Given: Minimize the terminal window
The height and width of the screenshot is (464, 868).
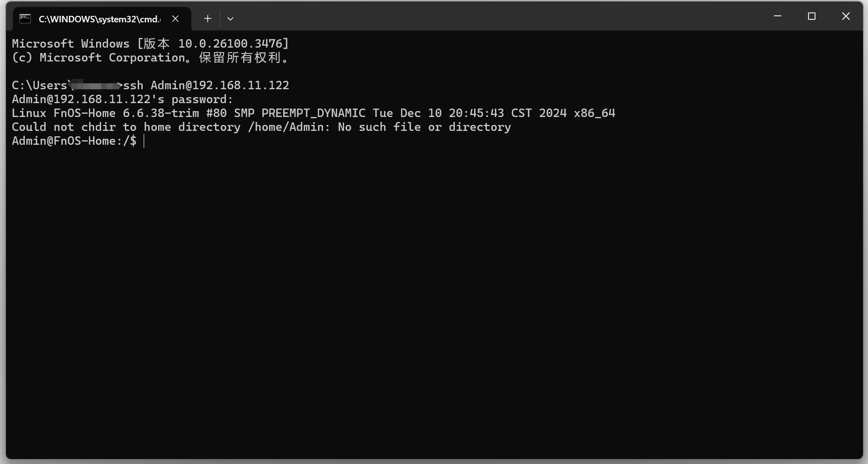Looking at the screenshot, I should coord(777,16).
